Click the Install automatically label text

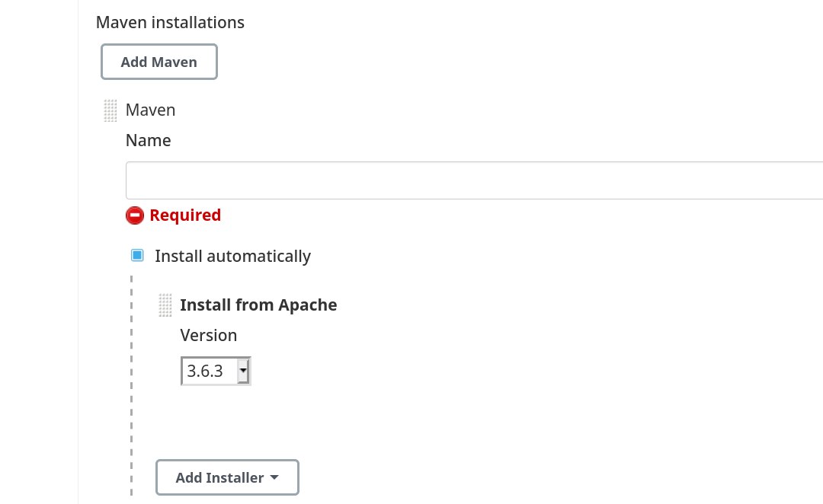(232, 257)
